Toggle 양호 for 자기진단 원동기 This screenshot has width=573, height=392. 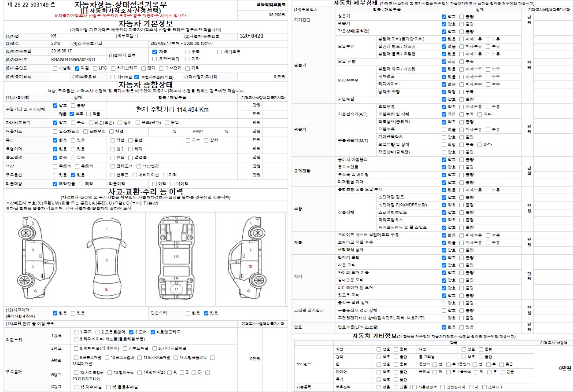[444, 16]
